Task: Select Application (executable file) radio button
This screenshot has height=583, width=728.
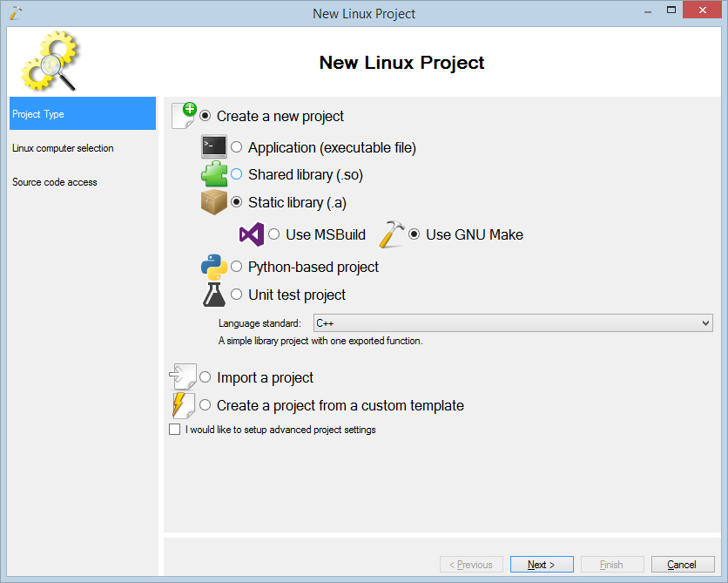Action: 237,147
